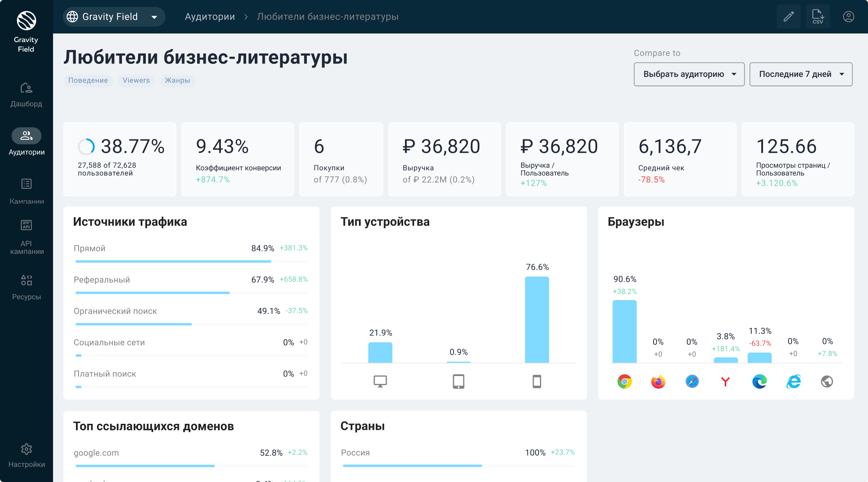
Task: Click the pencil edit icon
Action: (789, 17)
